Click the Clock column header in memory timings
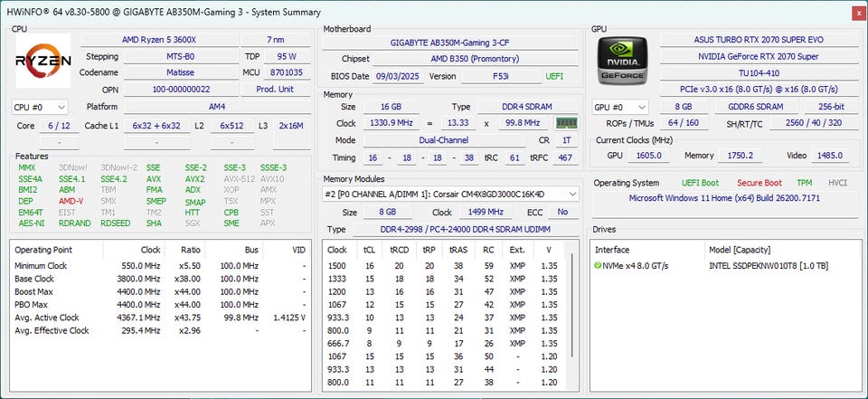 click(337, 250)
